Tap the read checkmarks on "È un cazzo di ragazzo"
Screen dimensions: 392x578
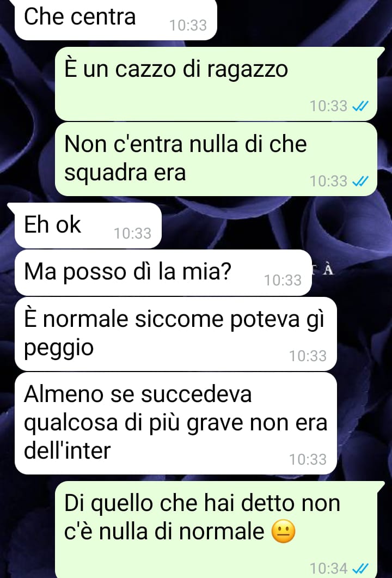[360, 106]
